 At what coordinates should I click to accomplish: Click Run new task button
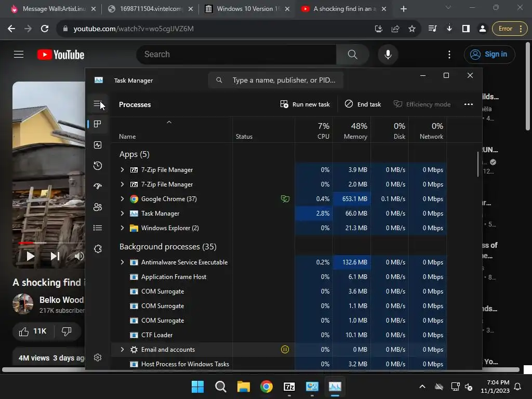[305, 104]
